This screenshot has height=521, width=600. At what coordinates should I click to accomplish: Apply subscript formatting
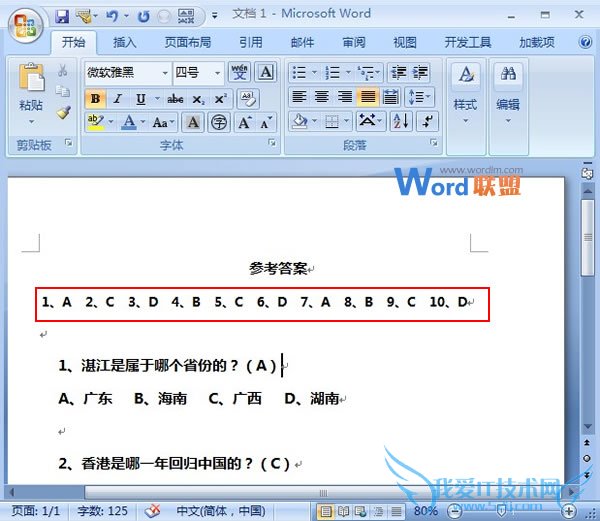pos(198,99)
